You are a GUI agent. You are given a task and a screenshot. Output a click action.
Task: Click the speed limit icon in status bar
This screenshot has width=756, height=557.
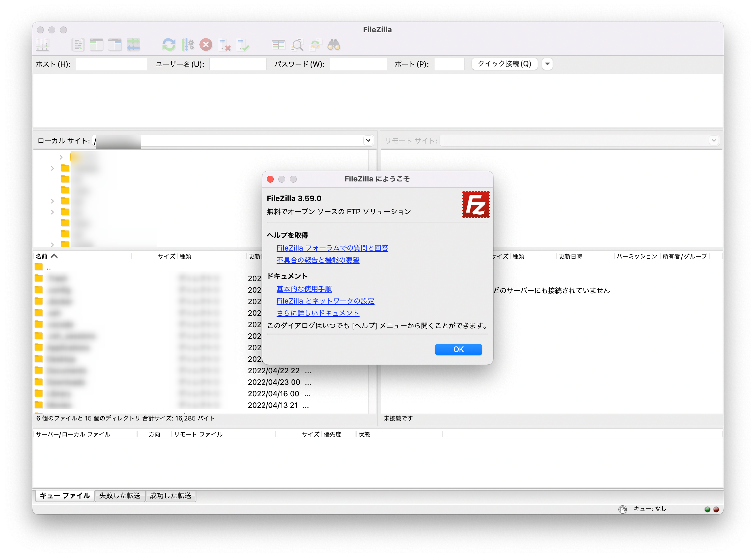click(x=623, y=509)
